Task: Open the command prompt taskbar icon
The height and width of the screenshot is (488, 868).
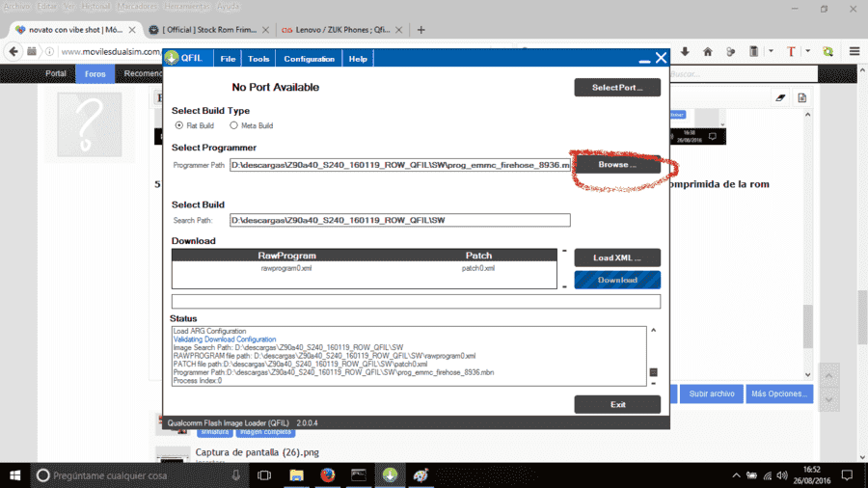Action: [359, 475]
